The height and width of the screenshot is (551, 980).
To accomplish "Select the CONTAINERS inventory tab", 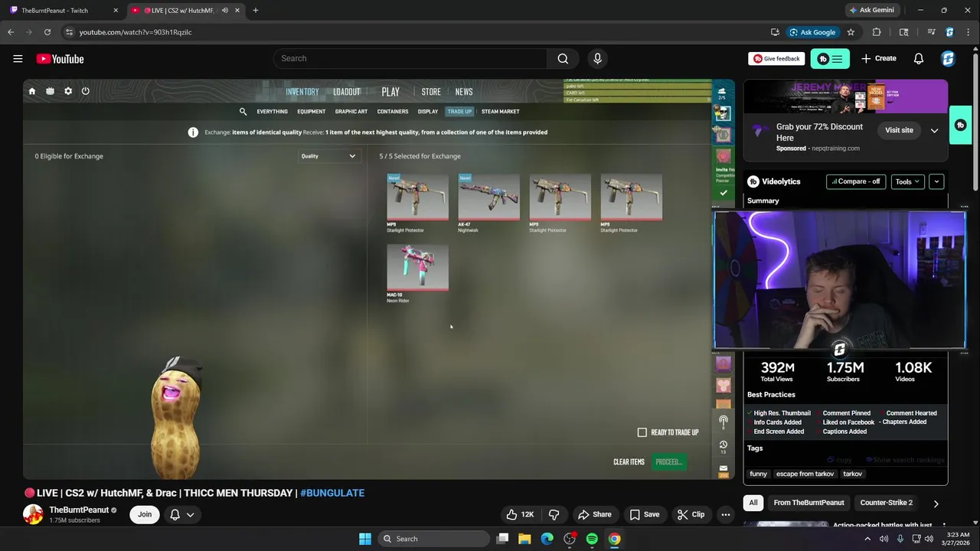I will tap(393, 112).
